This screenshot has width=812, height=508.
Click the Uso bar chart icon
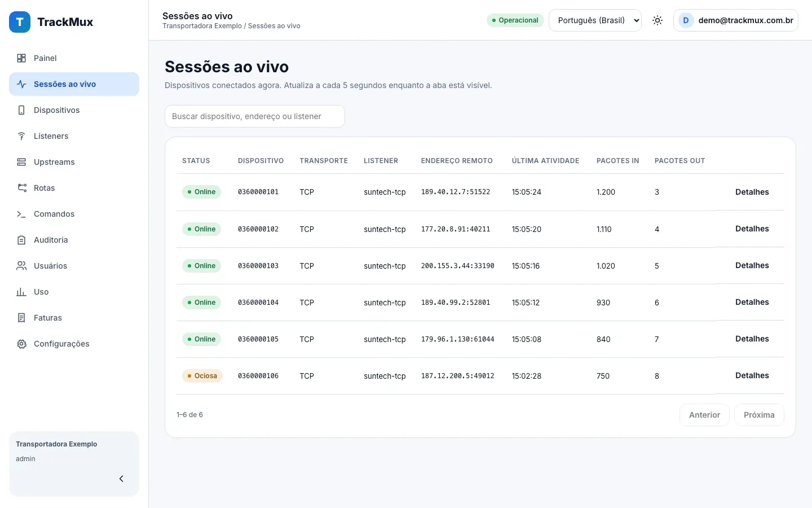pyautogui.click(x=21, y=292)
